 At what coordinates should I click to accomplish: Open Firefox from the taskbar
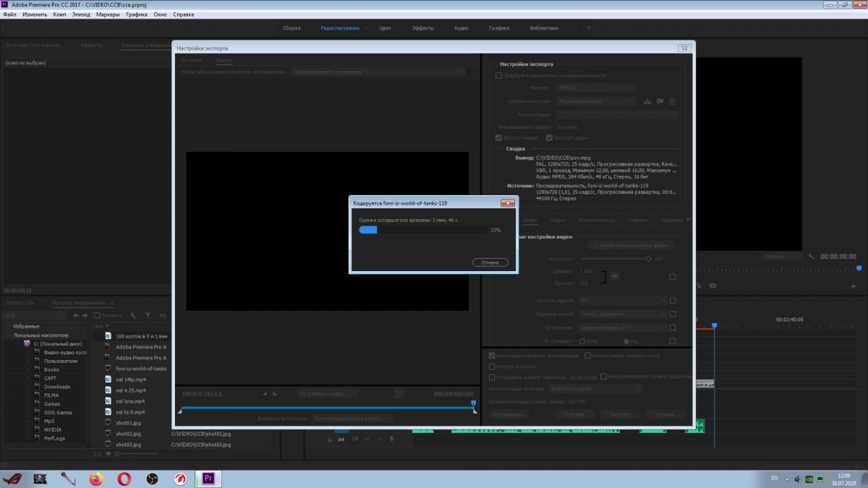95,478
